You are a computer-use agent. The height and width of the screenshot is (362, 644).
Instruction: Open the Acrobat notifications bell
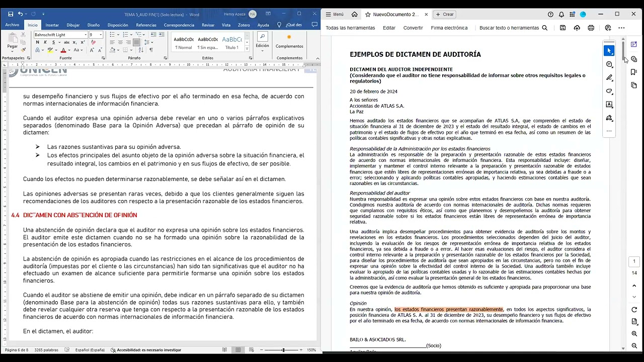pyautogui.click(x=561, y=15)
